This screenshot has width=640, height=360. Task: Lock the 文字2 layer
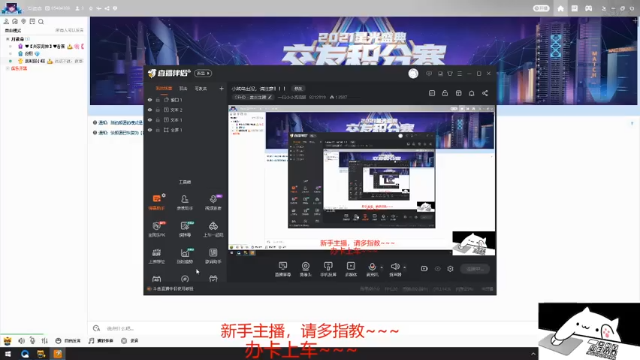pyautogui.click(x=158, y=110)
